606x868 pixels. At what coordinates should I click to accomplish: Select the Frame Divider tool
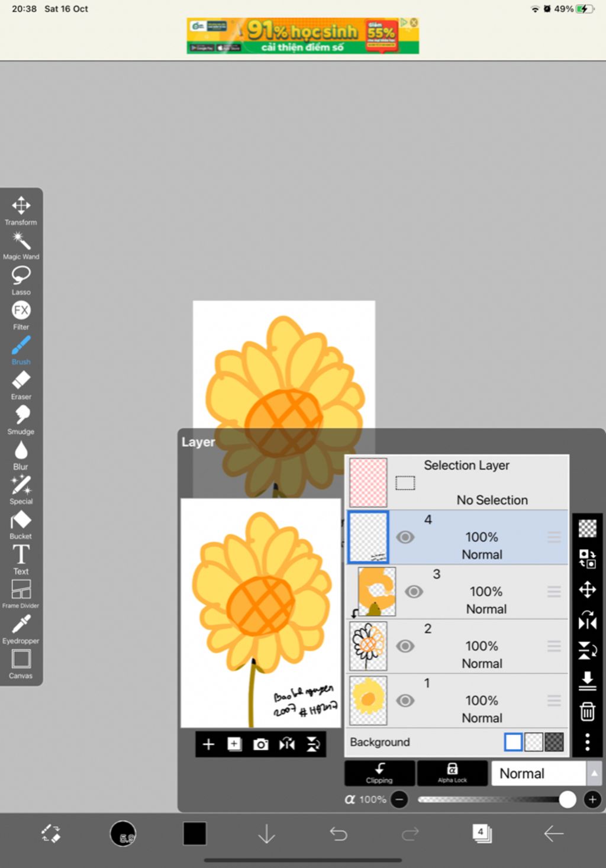coord(21,594)
